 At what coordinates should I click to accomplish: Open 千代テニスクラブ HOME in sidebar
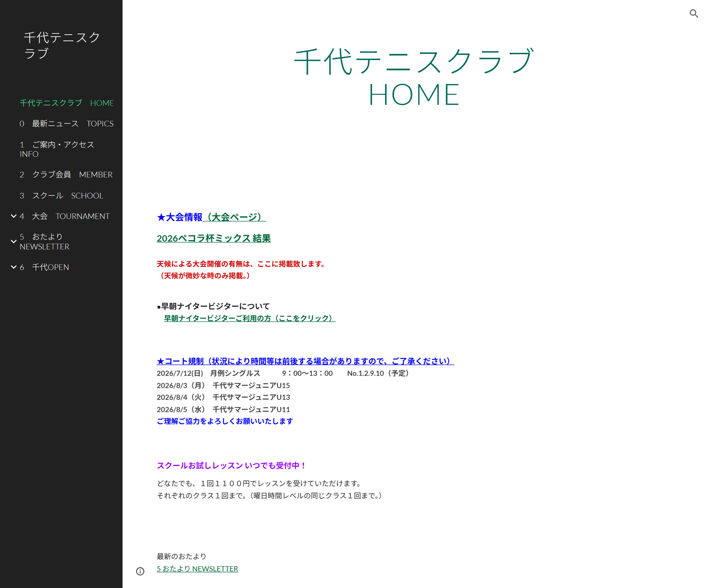(66, 103)
